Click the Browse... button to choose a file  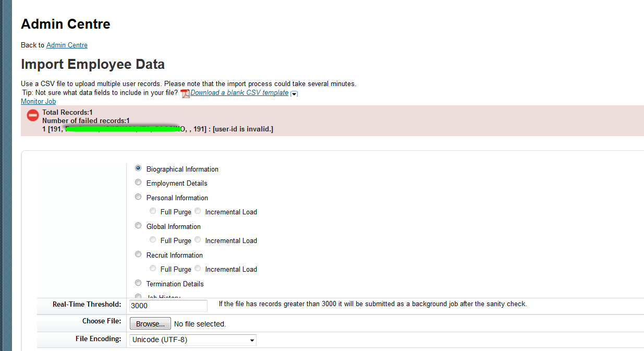(x=150, y=324)
